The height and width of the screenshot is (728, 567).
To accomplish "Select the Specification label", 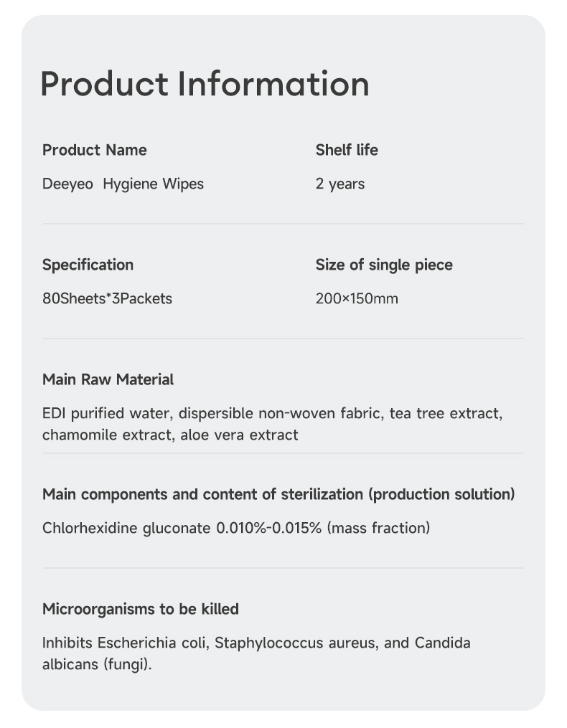I will pyautogui.click(x=88, y=265).
